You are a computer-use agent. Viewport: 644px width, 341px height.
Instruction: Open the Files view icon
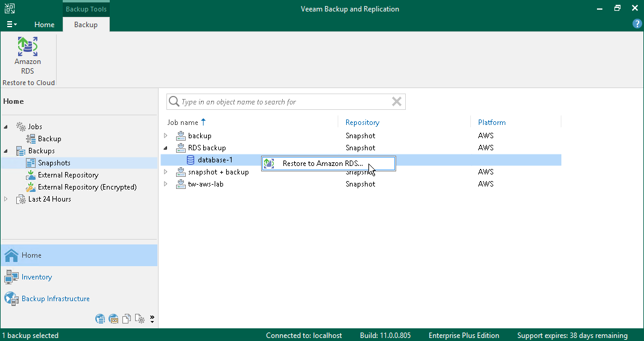click(127, 319)
